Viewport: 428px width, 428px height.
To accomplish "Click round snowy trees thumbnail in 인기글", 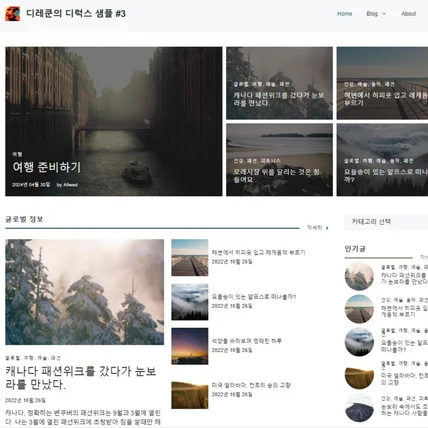I will coord(359,276).
